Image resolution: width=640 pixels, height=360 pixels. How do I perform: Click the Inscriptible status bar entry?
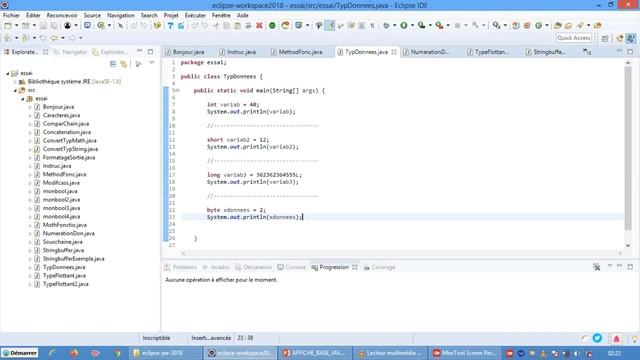coord(156,338)
